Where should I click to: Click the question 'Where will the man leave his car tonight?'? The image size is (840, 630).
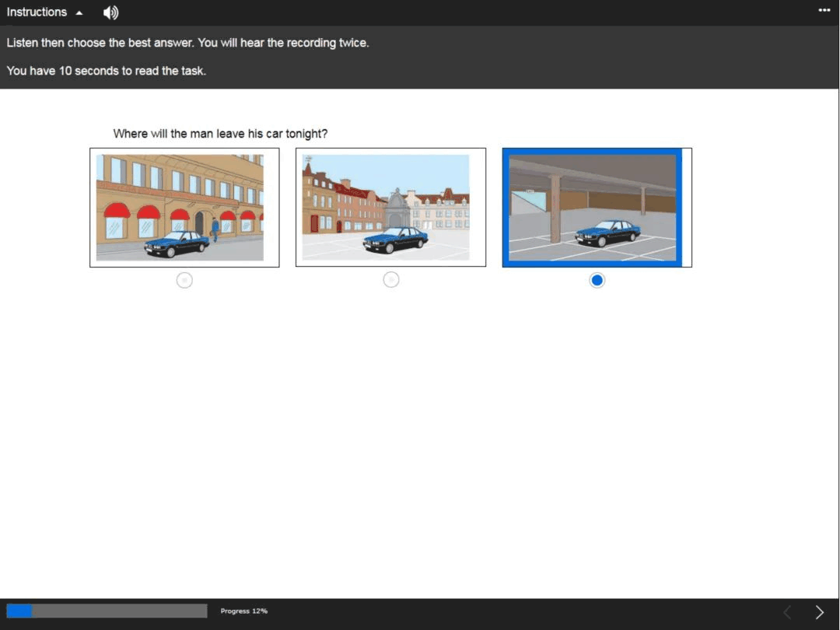pos(220,134)
